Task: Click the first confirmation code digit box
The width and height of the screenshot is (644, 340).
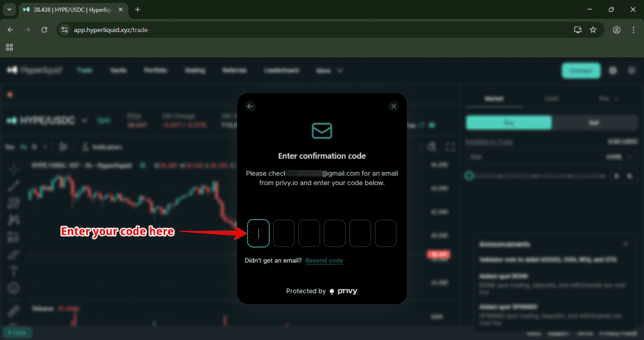Action: coord(258,233)
